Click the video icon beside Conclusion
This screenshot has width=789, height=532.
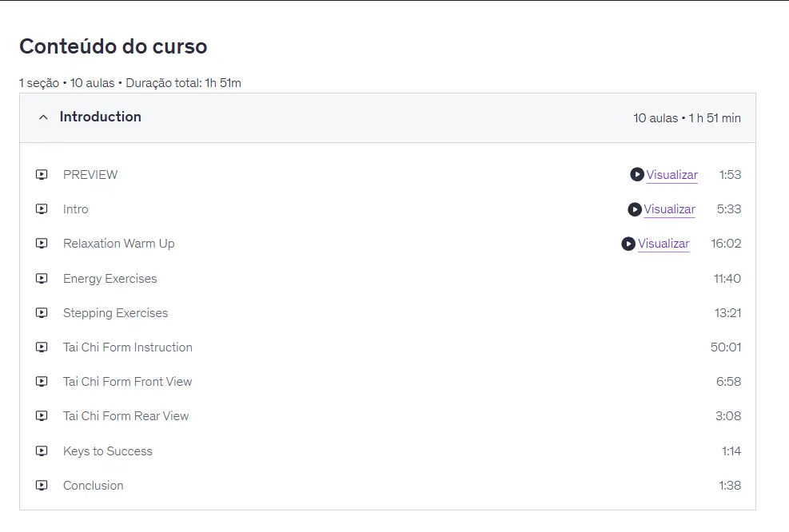(x=42, y=486)
